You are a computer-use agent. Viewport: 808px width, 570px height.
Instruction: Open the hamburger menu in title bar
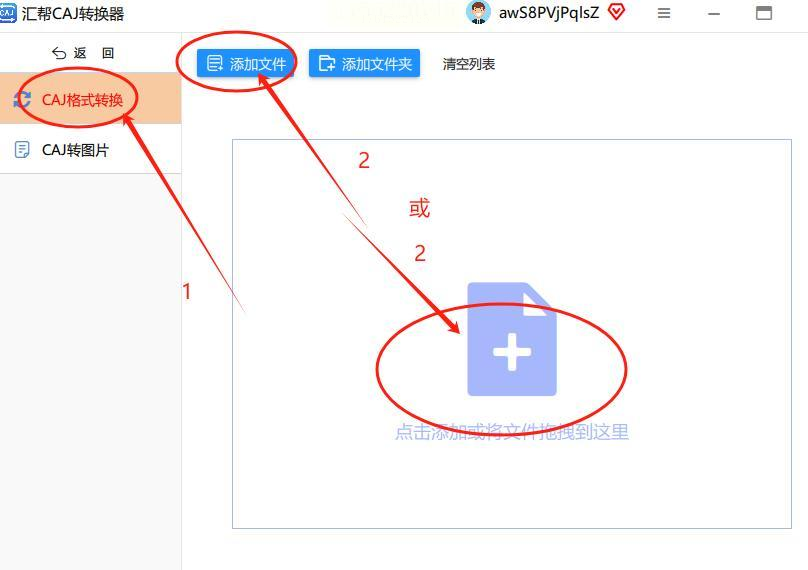pyautogui.click(x=664, y=13)
